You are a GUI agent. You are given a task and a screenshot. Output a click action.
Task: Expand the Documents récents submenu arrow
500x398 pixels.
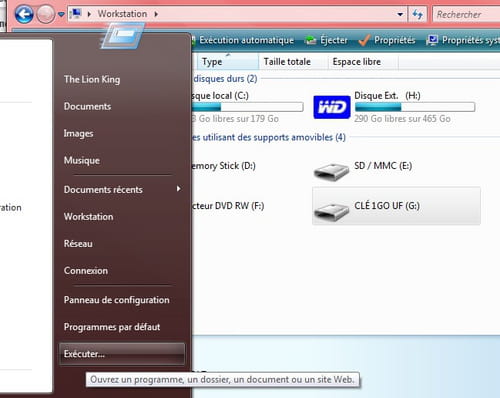(x=179, y=189)
